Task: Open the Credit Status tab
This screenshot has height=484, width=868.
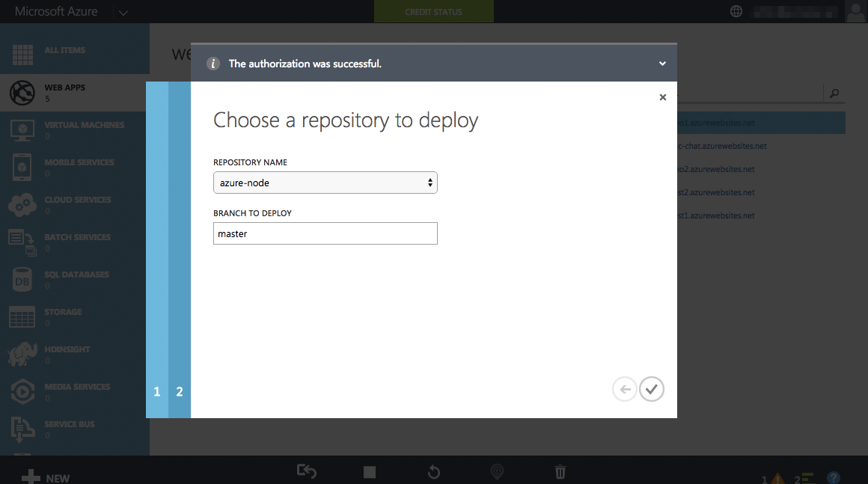Action: tap(433, 12)
